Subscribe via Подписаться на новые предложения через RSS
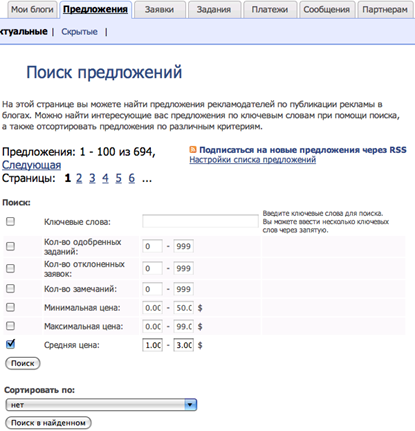The image size is (415, 431). click(303, 150)
